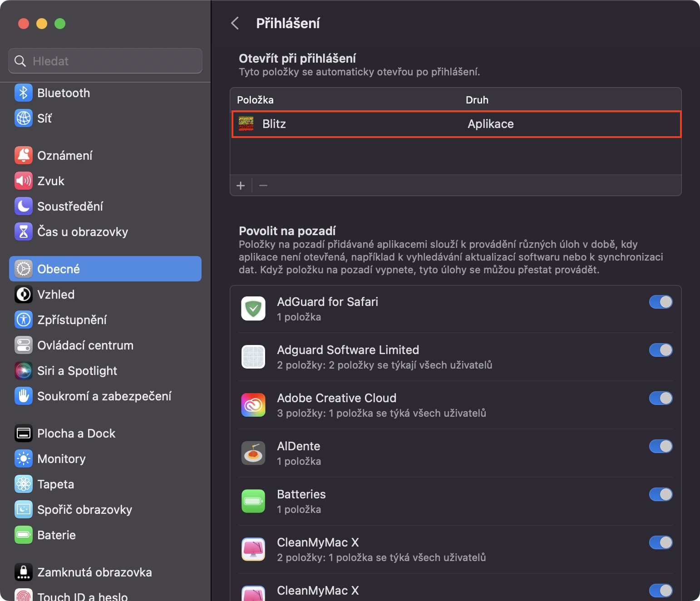Click the Hledat search field
The width and height of the screenshot is (700, 601).
click(x=105, y=61)
